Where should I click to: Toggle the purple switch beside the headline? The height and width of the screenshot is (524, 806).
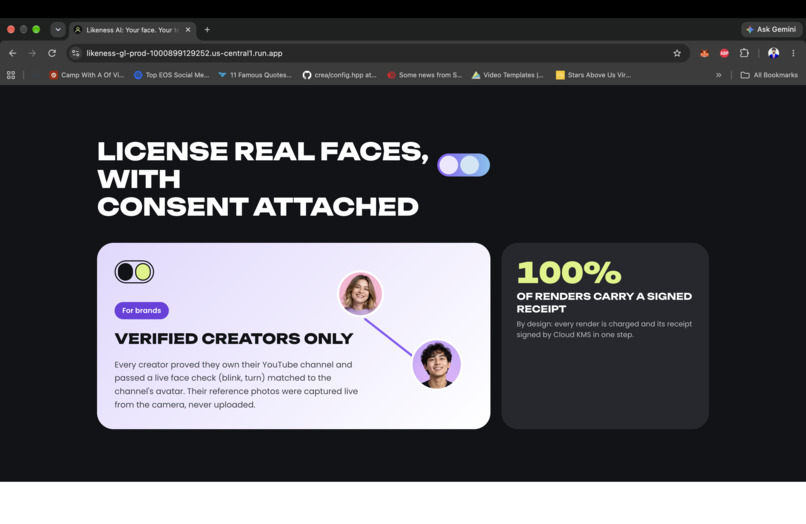coord(463,165)
